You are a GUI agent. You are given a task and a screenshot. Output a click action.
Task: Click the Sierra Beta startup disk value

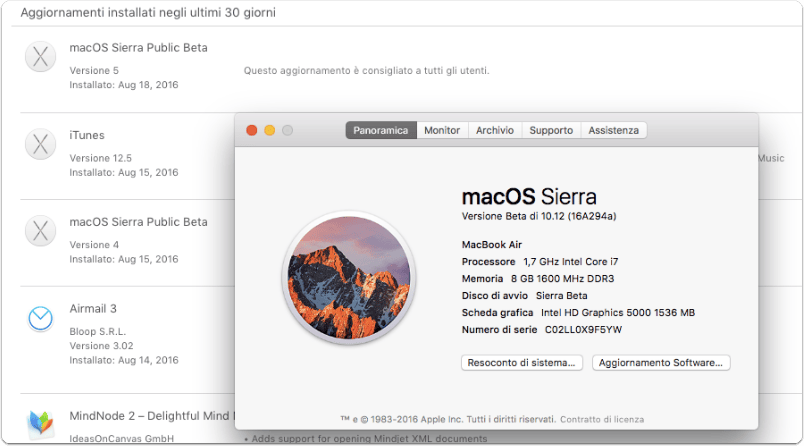click(x=561, y=295)
